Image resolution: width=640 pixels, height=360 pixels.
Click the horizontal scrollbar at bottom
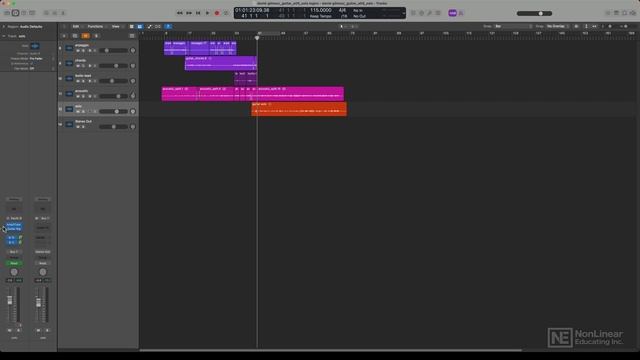coord(330,350)
